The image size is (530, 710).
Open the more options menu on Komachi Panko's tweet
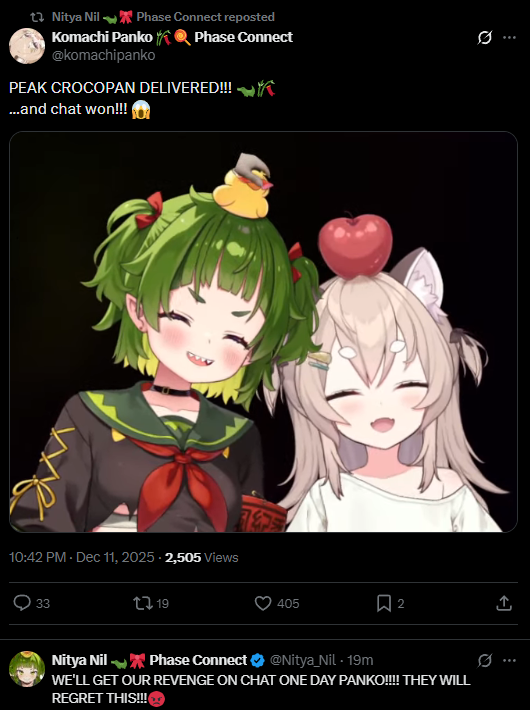tap(510, 38)
